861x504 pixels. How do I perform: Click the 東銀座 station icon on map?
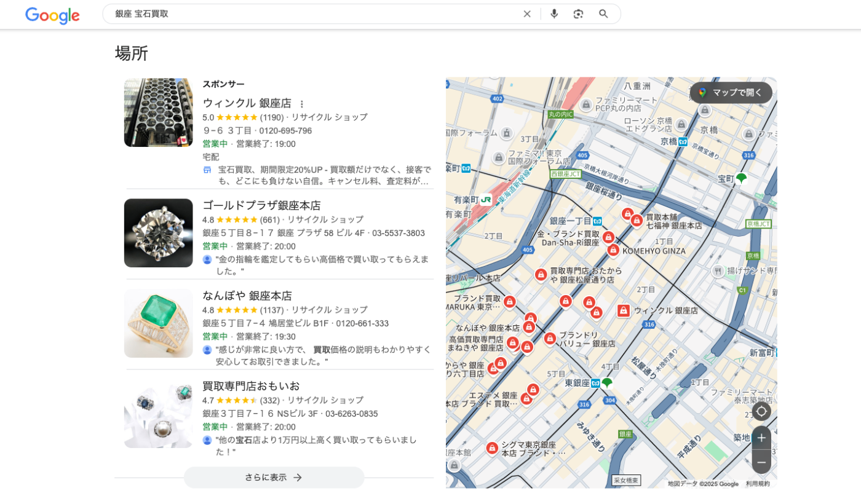[595, 383]
